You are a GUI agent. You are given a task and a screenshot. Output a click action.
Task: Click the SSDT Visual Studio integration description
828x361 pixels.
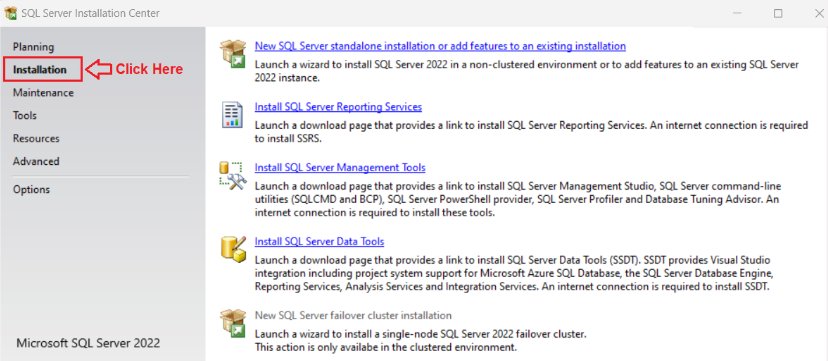click(514, 273)
